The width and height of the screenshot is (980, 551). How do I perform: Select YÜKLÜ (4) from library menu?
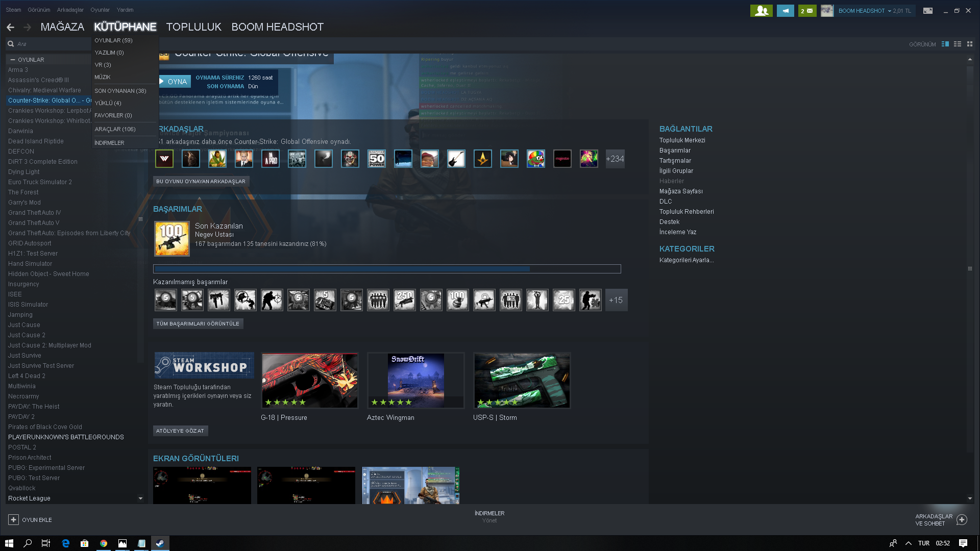coord(108,103)
